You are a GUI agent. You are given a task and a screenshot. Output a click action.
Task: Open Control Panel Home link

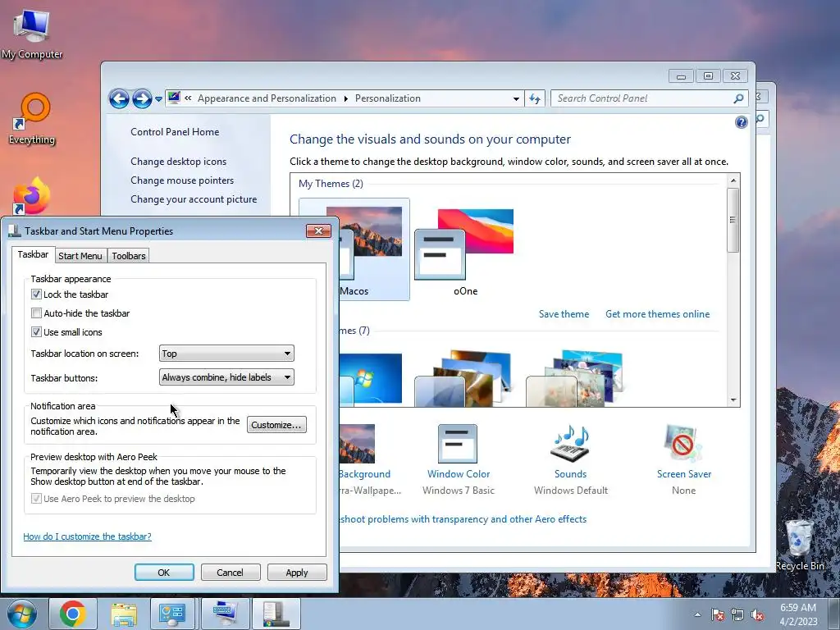[x=175, y=132]
